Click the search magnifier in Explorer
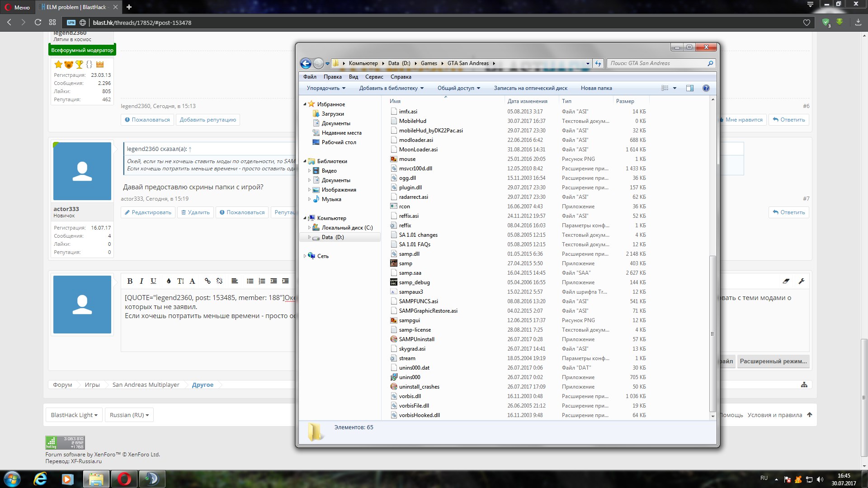This screenshot has height=488, width=868. pyautogui.click(x=710, y=63)
